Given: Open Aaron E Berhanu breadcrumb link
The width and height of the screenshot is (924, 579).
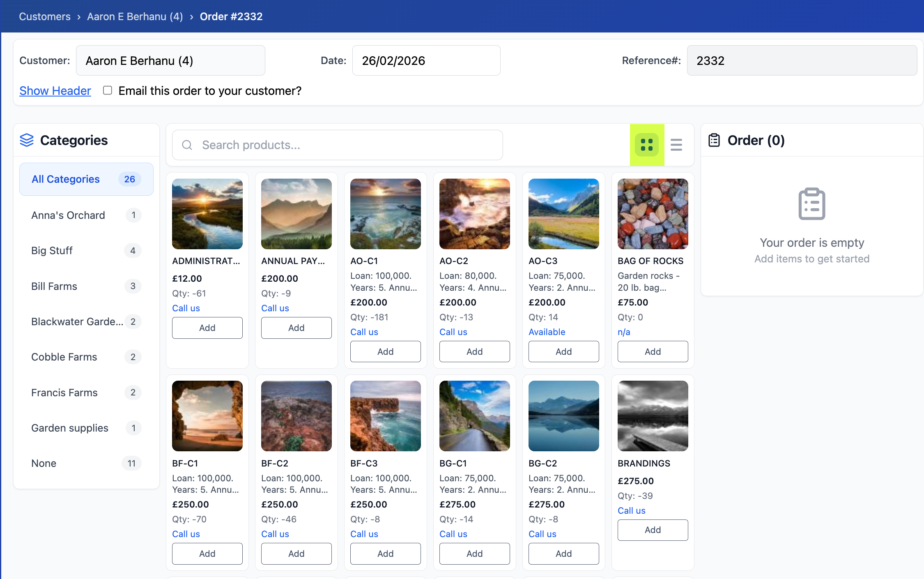Looking at the screenshot, I should click(x=135, y=16).
